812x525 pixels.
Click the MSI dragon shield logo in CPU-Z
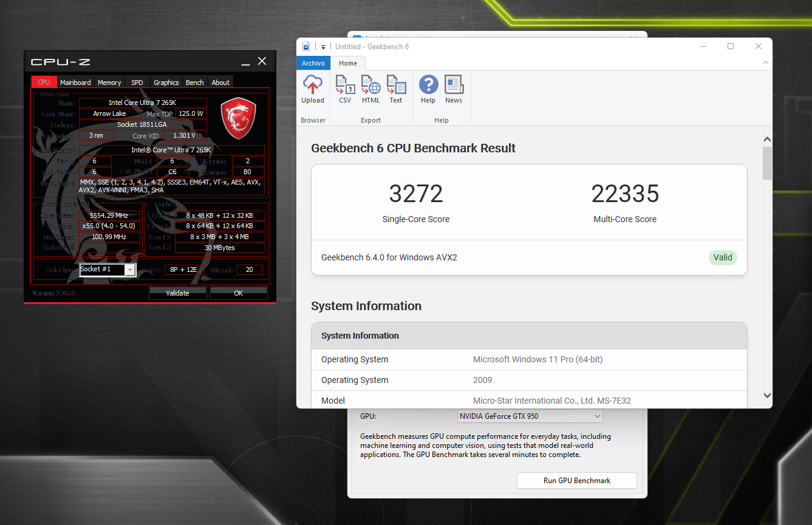(238, 118)
